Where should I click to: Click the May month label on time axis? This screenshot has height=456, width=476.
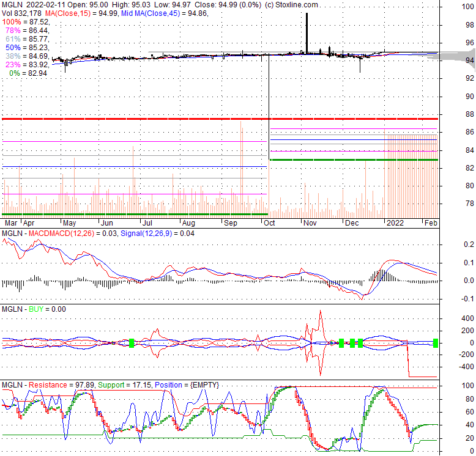(x=70, y=223)
